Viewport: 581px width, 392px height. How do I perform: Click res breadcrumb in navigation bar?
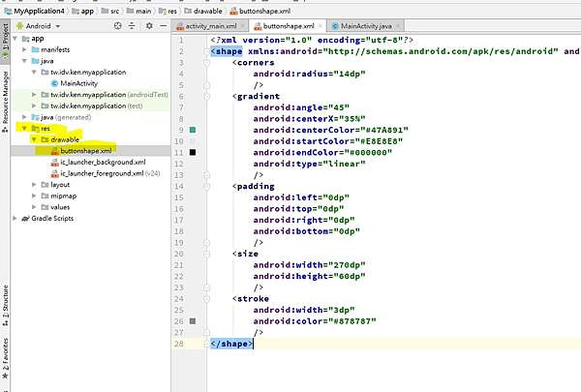point(168,11)
